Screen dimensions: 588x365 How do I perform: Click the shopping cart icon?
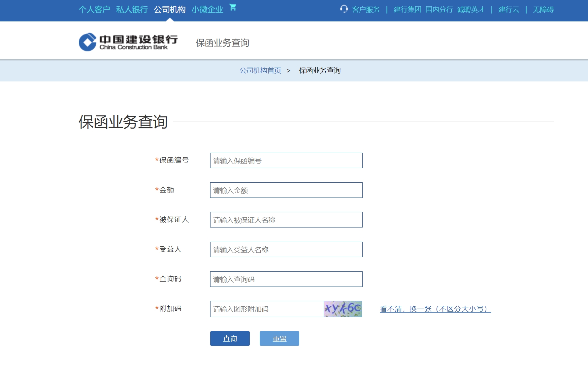coord(233,8)
